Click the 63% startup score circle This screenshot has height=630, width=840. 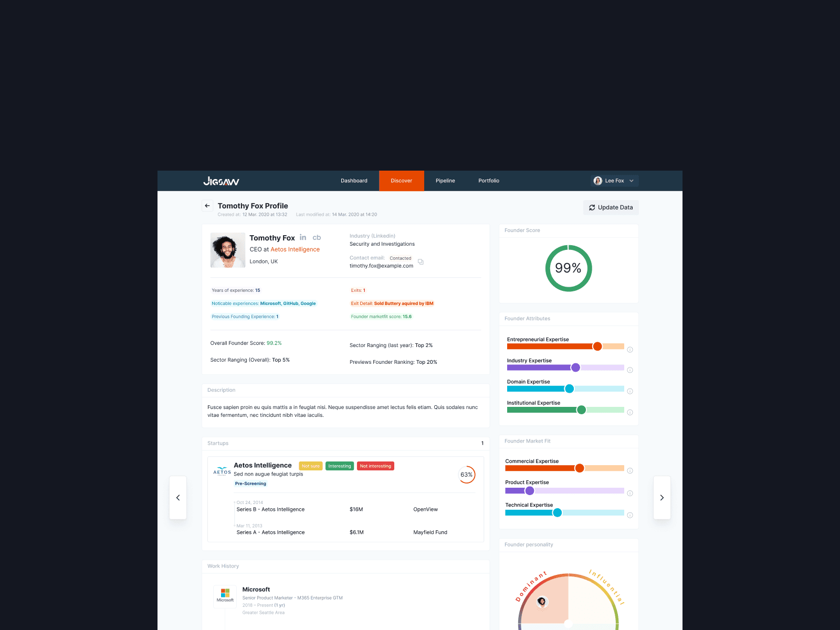click(x=467, y=475)
